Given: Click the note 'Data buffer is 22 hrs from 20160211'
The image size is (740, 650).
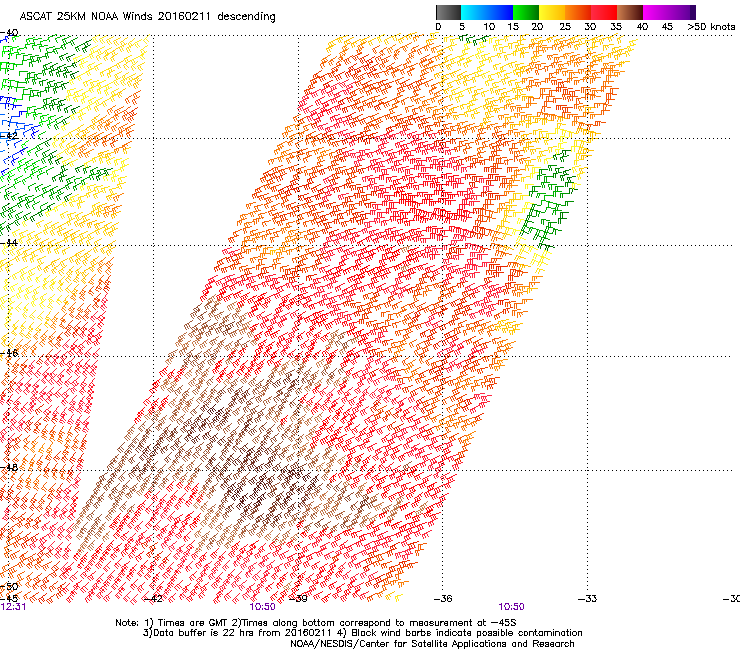Looking at the screenshot, I should tap(239, 633).
